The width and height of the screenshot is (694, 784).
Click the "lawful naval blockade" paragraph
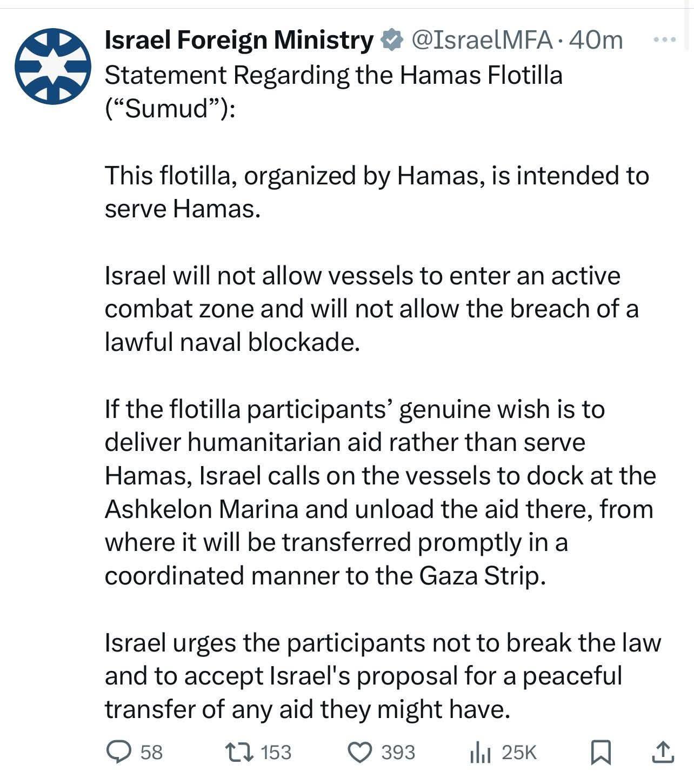click(371, 309)
